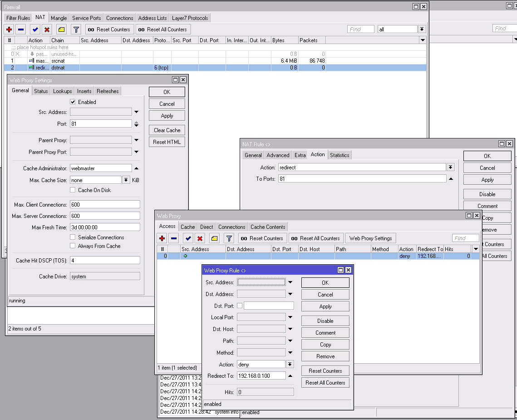Click the yellow comment icon in Firewall toolbar

coord(61,30)
